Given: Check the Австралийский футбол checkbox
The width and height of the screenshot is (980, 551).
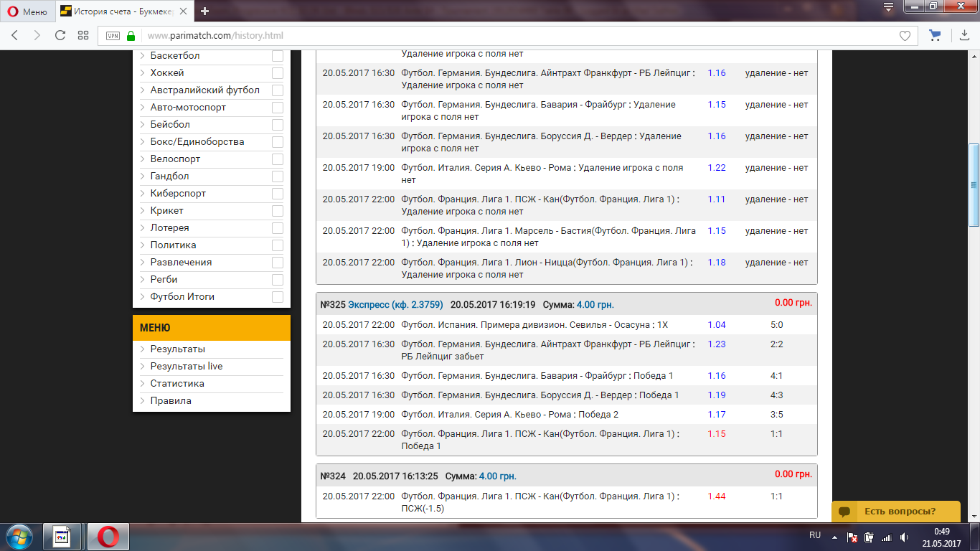Looking at the screenshot, I should [x=278, y=90].
